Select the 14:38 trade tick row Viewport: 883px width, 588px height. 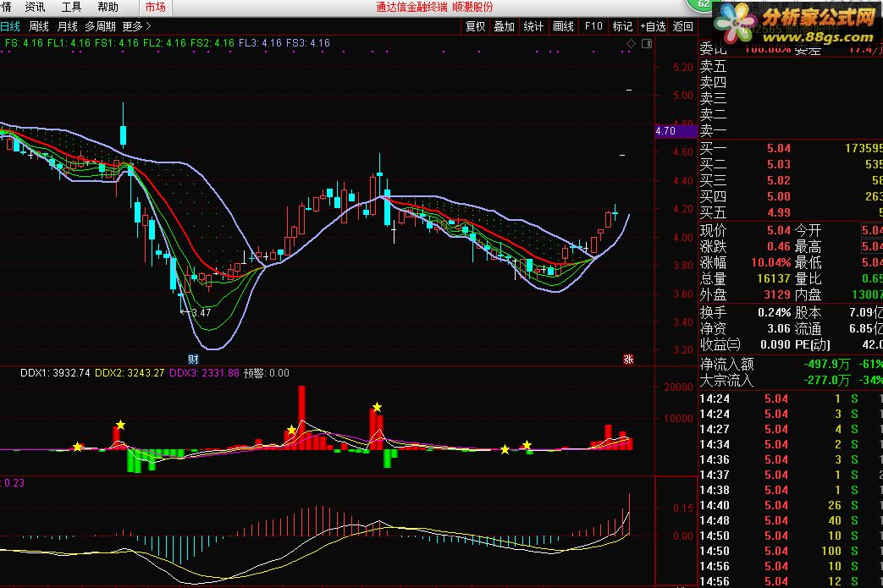(x=791, y=490)
